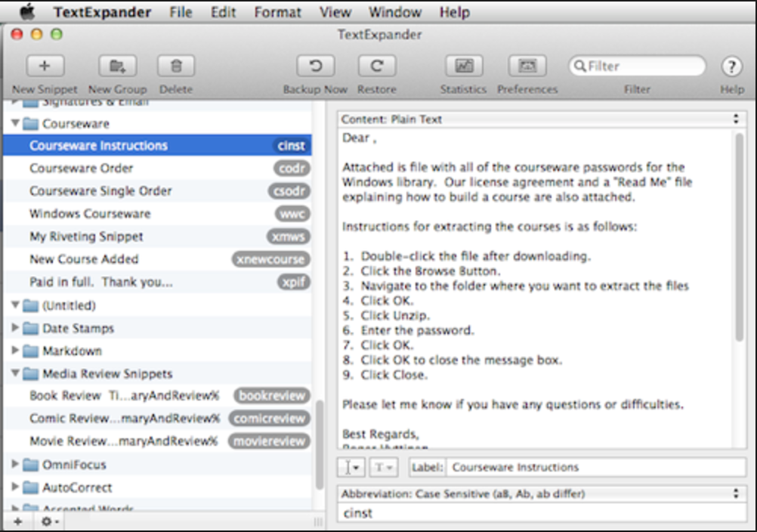Open the Format menu

tap(277, 12)
